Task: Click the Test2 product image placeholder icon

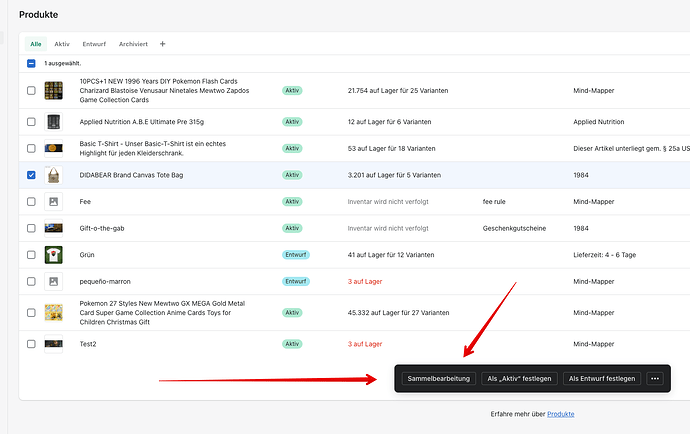Action: [53, 344]
